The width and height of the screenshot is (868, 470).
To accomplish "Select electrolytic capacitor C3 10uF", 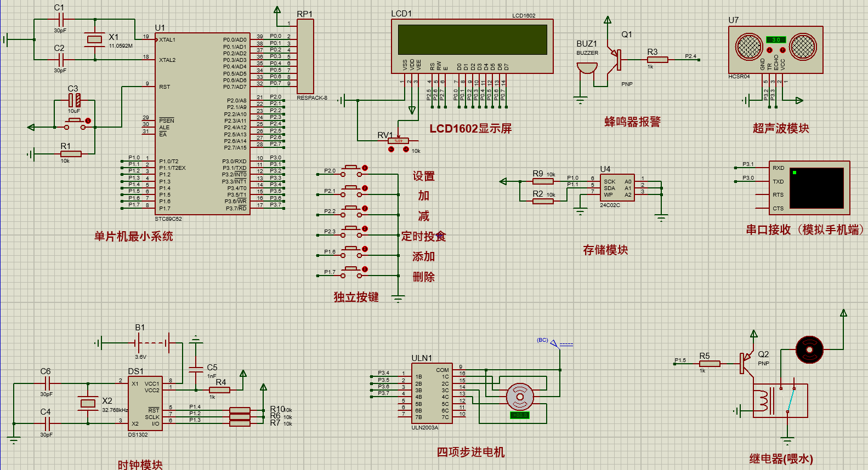I will pos(75,100).
